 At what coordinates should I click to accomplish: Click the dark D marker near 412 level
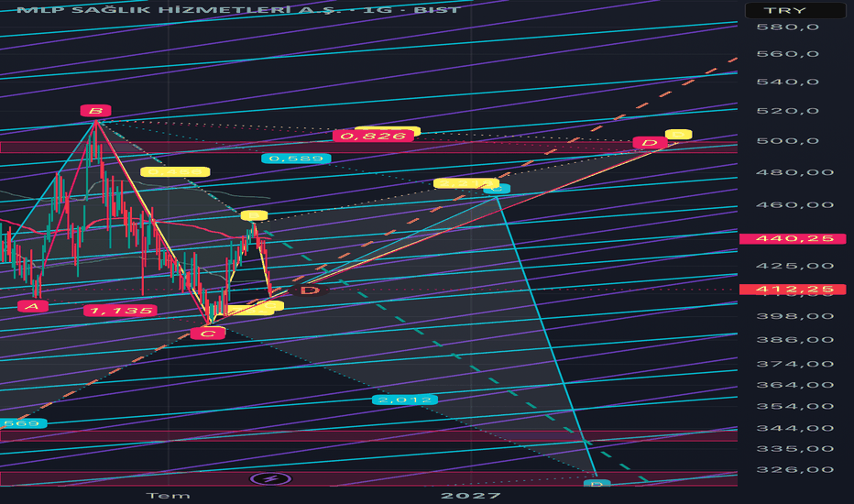click(x=310, y=290)
